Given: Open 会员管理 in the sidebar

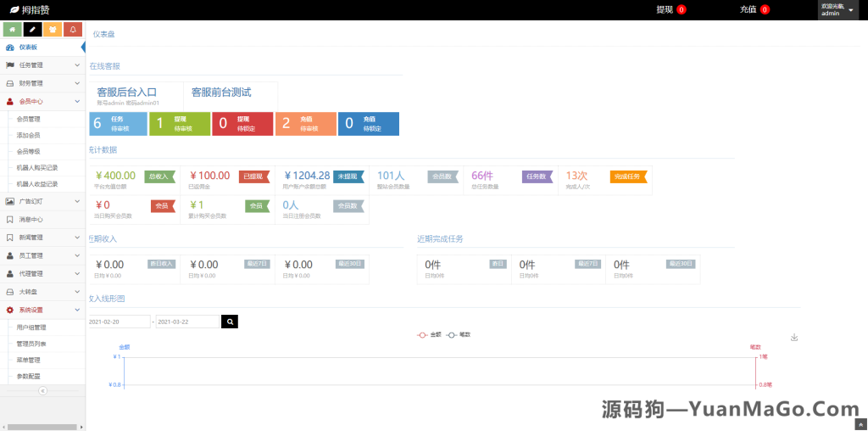Looking at the screenshot, I should 29,119.
